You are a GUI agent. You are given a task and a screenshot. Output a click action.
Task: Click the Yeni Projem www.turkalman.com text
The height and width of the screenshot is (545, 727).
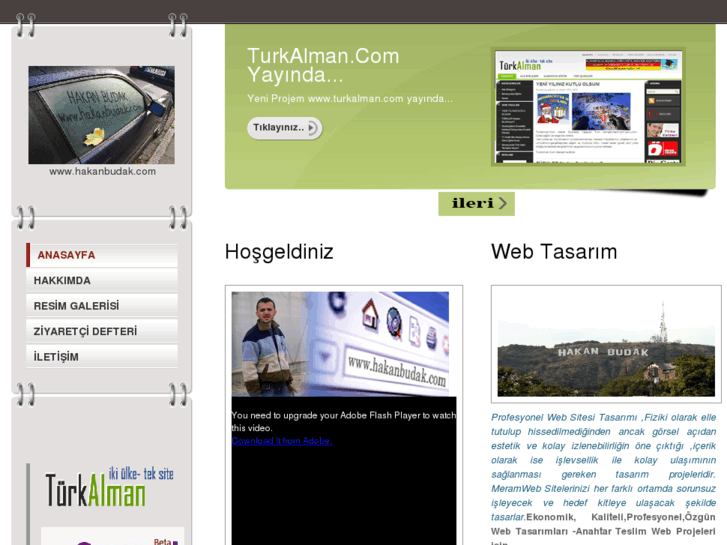(350, 99)
